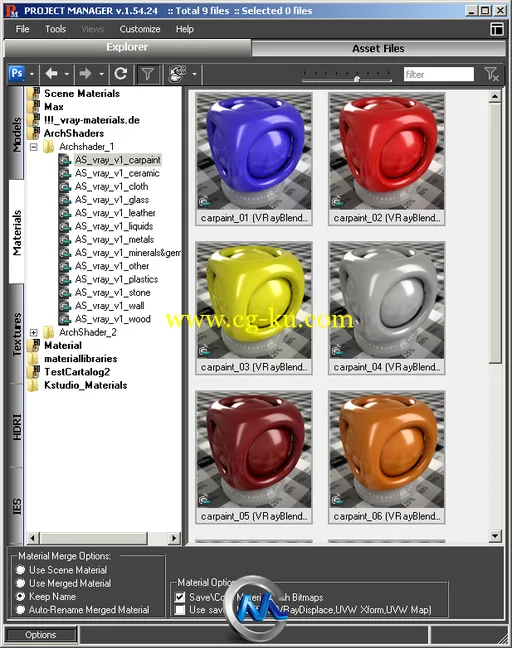Viewport: 512px width, 648px height.
Task: Select the orange carpaint_06 thumbnail
Action: (x=386, y=457)
